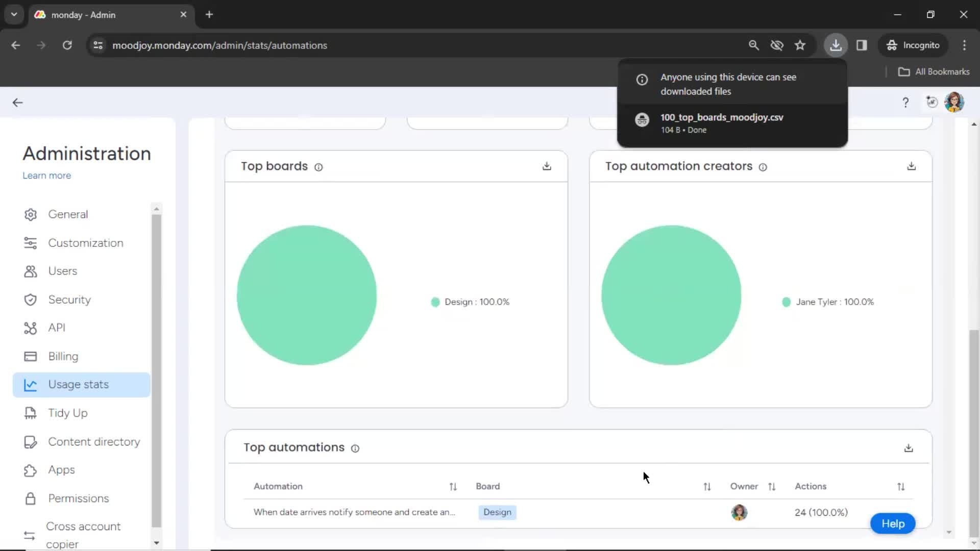Navigate to Permissions settings
980x551 pixels.
click(x=79, y=498)
